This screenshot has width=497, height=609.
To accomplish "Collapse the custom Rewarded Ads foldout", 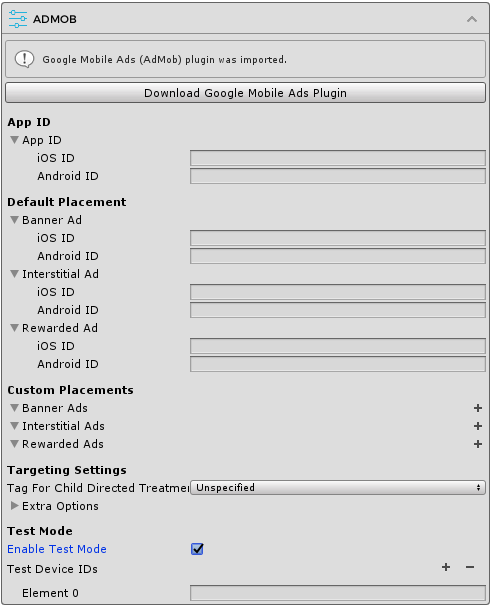I will click(14, 444).
